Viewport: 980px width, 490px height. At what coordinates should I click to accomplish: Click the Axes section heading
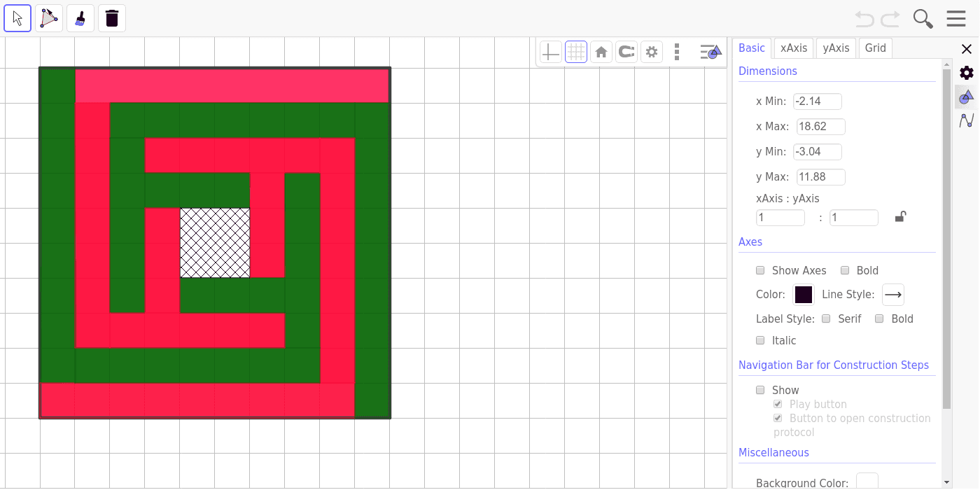[x=750, y=241]
